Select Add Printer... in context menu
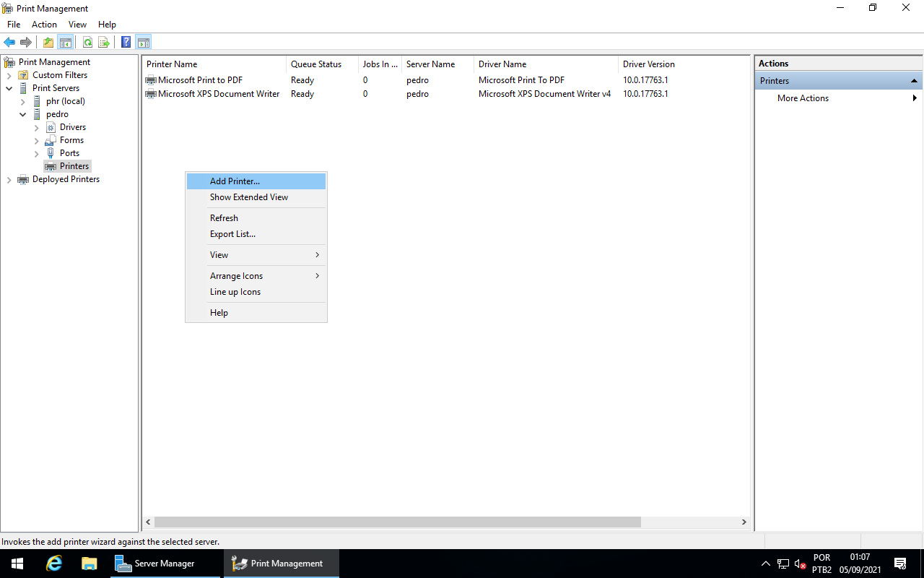The width and height of the screenshot is (924, 578). coord(235,181)
